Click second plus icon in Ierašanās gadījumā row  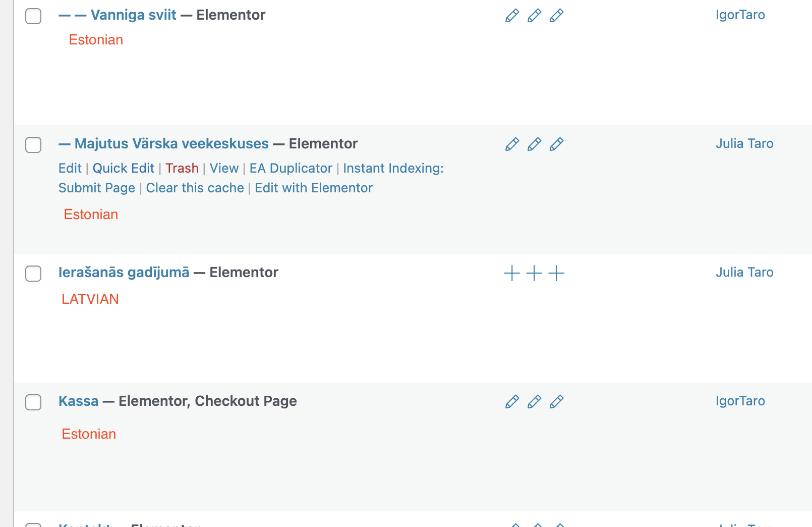point(534,273)
